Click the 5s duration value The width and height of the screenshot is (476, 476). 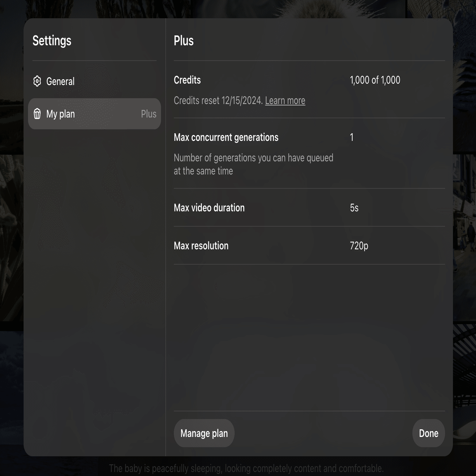tap(354, 208)
